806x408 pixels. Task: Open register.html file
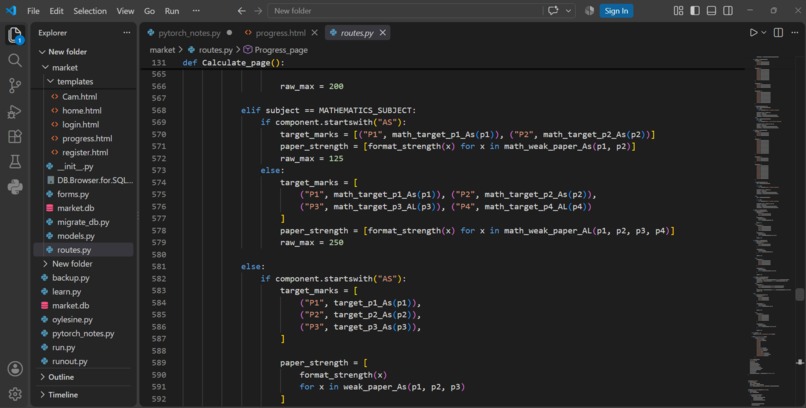[85, 152]
